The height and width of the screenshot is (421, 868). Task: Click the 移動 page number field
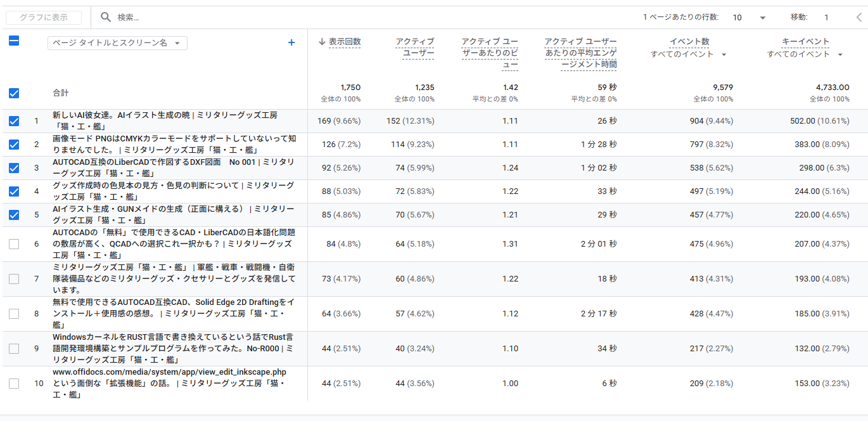click(826, 18)
